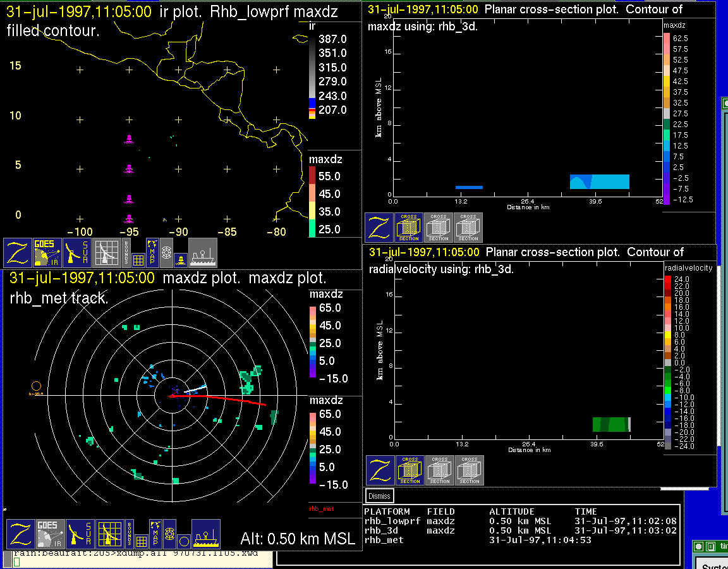Click the rhb_lowprf row in platform table
This screenshot has height=569, width=728.
click(x=520, y=521)
